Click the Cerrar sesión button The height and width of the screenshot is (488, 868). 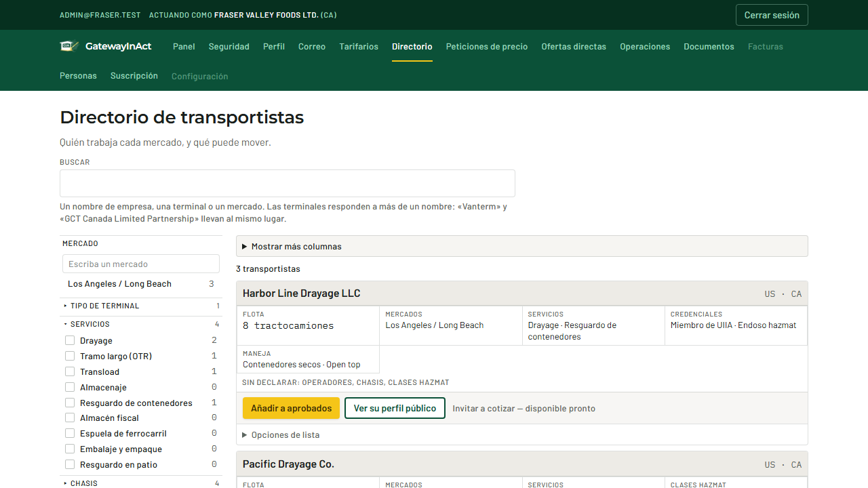point(772,15)
